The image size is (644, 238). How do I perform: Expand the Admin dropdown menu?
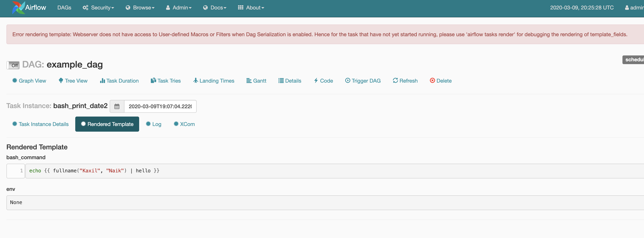(x=179, y=8)
